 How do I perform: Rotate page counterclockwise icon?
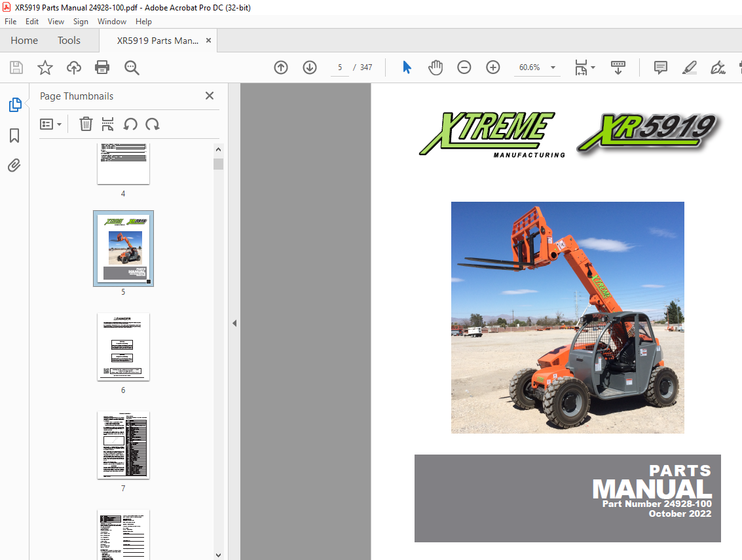(x=130, y=124)
